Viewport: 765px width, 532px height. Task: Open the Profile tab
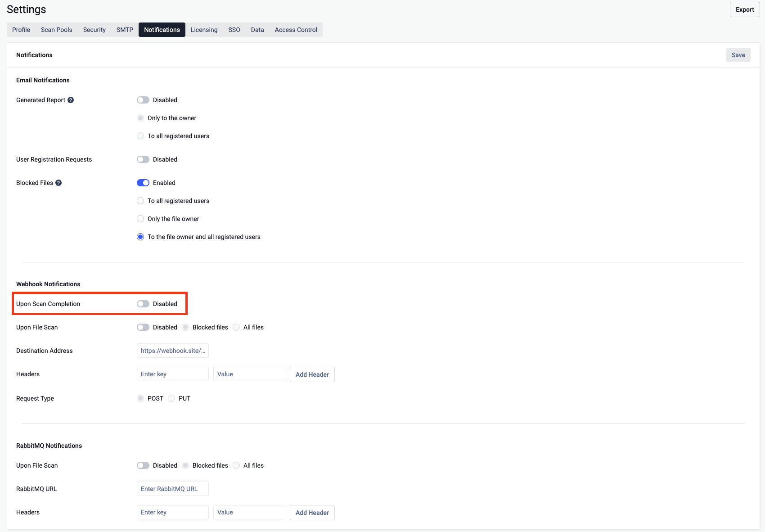[x=21, y=30]
